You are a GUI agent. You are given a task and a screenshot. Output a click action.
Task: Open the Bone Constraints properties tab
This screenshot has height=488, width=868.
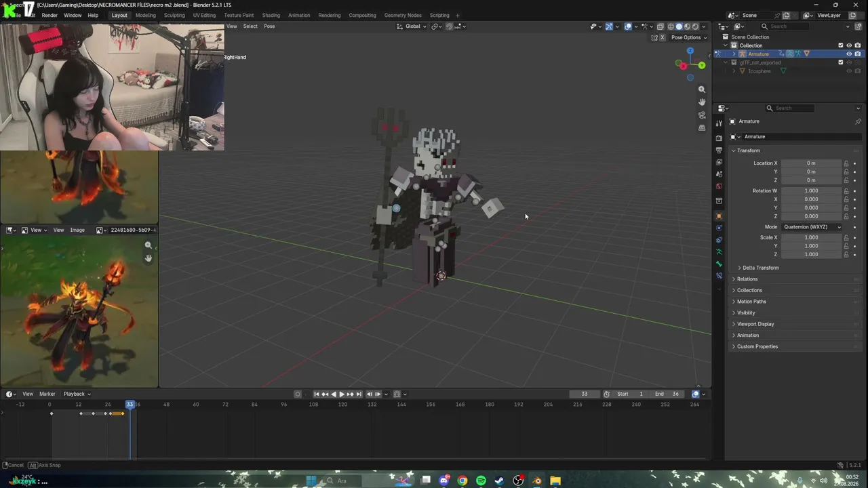pos(719,276)
